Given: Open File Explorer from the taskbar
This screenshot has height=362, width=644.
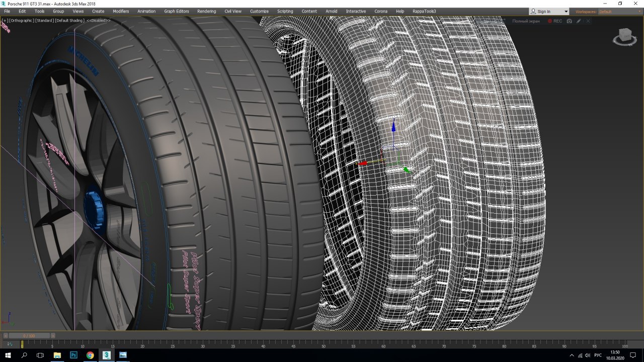Looking at the screenshot, I should point(57,355).
